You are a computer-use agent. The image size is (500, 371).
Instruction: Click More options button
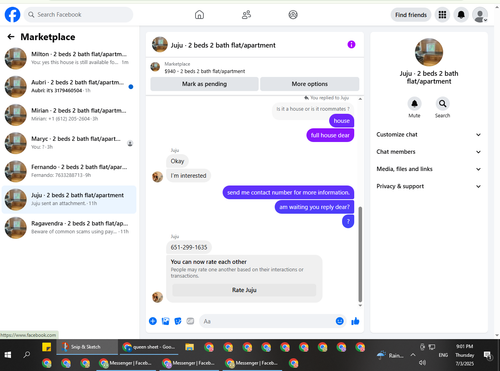(310, 84)
